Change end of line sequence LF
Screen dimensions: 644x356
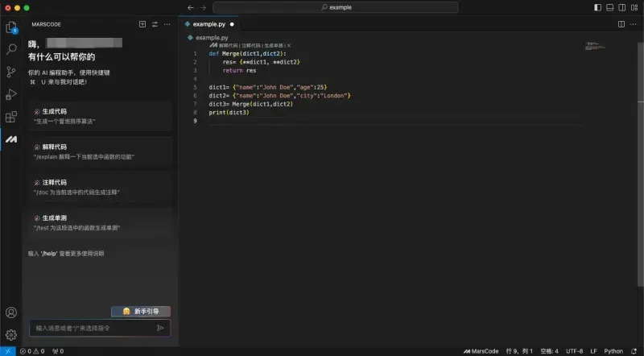tap(593, 351)
